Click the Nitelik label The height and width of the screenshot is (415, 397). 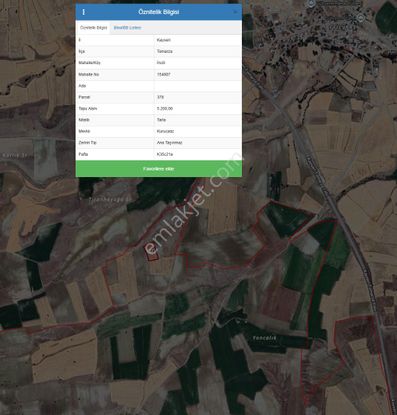tap(84, 120)
